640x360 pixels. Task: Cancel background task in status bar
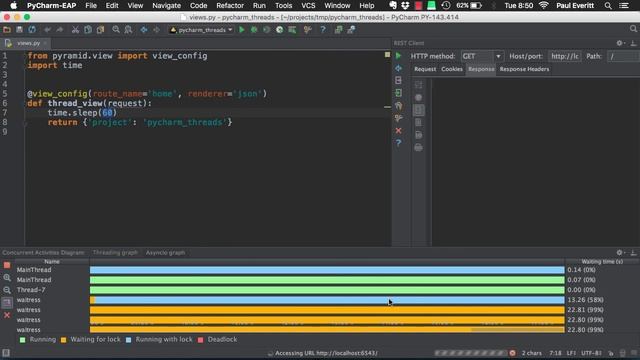click(512, 353)
